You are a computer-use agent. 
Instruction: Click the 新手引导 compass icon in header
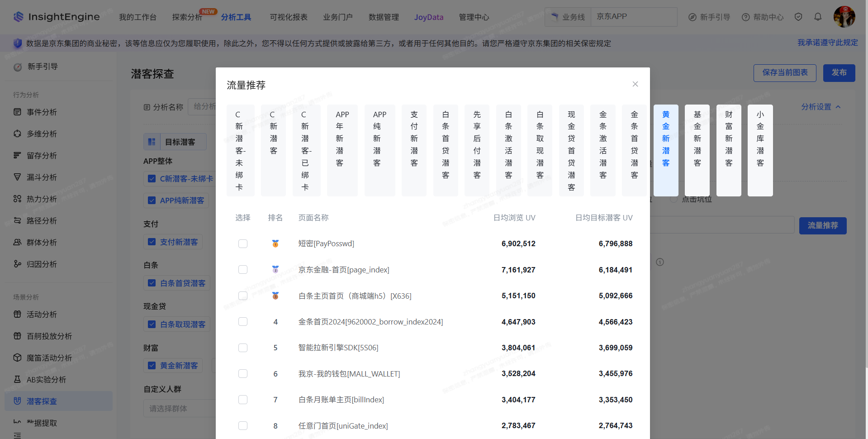pyautogui.click(x=693, y=17)
